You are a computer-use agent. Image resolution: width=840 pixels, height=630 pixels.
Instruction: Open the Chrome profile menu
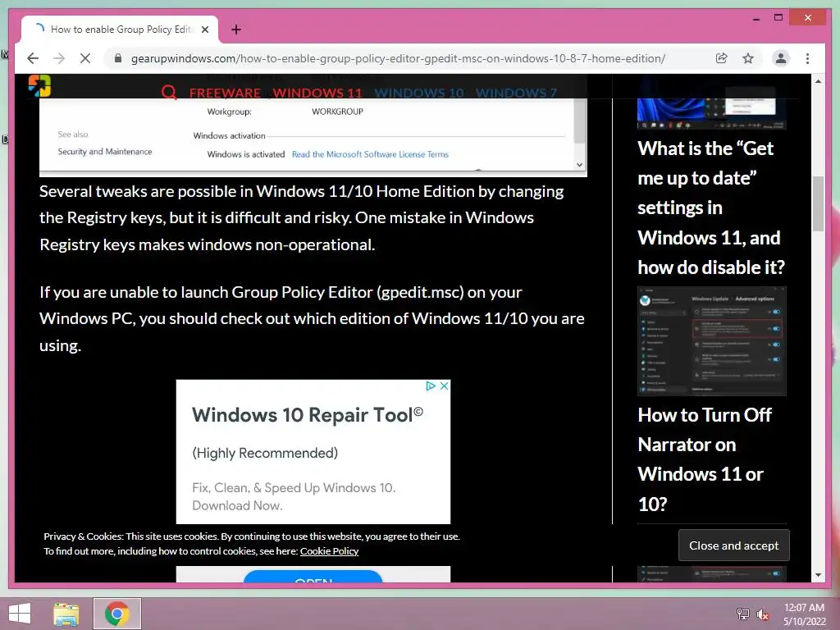tap(781, 58)
